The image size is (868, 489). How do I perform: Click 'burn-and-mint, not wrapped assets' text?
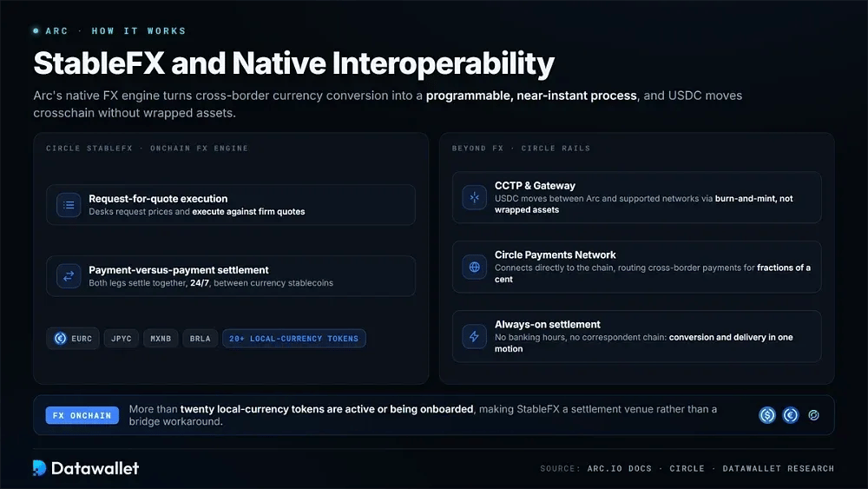coord(644,204)
